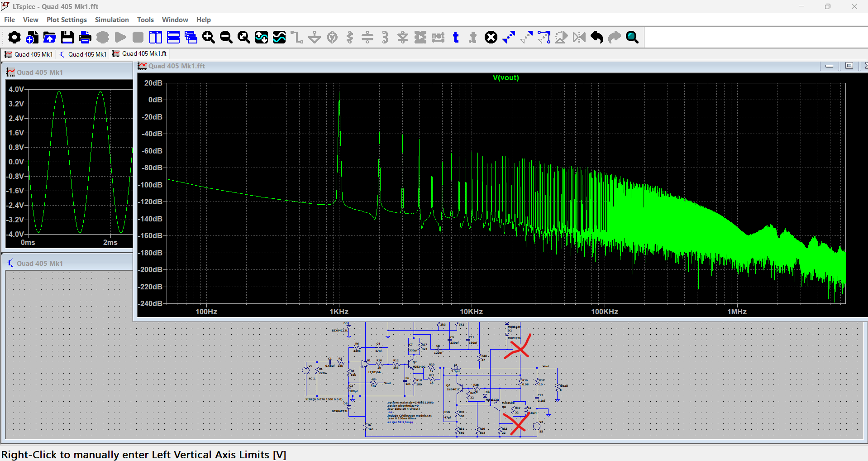The height and width of the screenshot is (461, 868).
Task: Tile windows horizontally using the toolbar icon
Action: pos(173,37)
